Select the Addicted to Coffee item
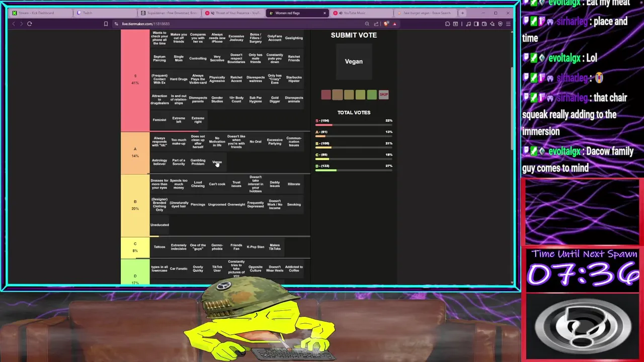Image resolution: width=644 pixels, height=362 pixels. click(294, 268)
